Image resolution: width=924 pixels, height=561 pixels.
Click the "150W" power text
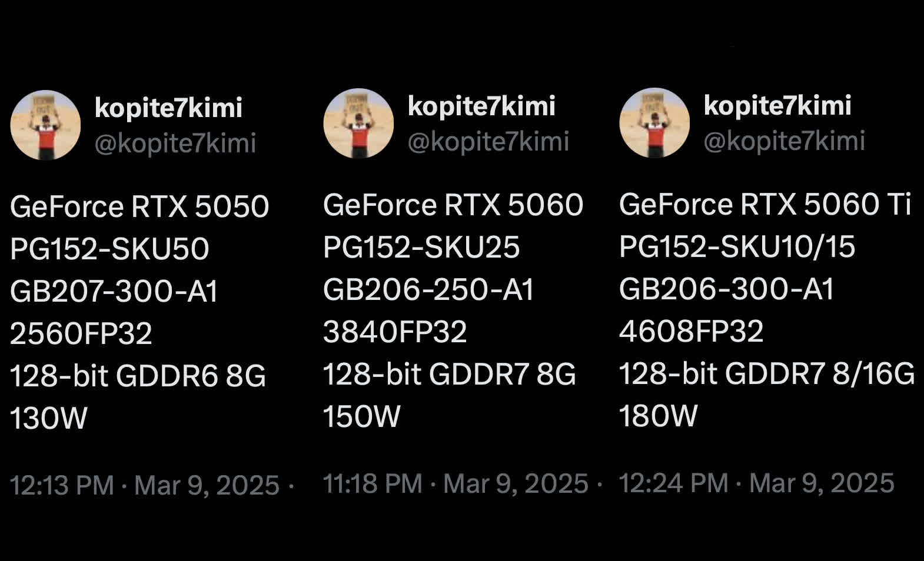361,416
